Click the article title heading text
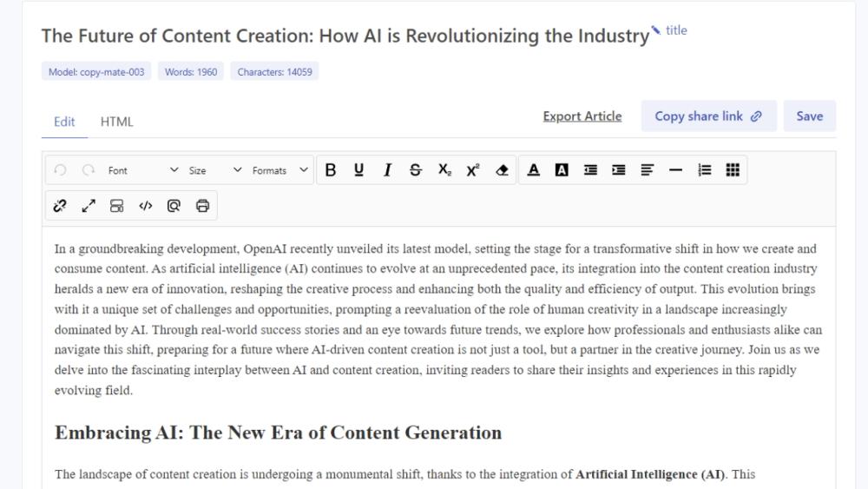The image size is (868, 489). coord(345,36)
